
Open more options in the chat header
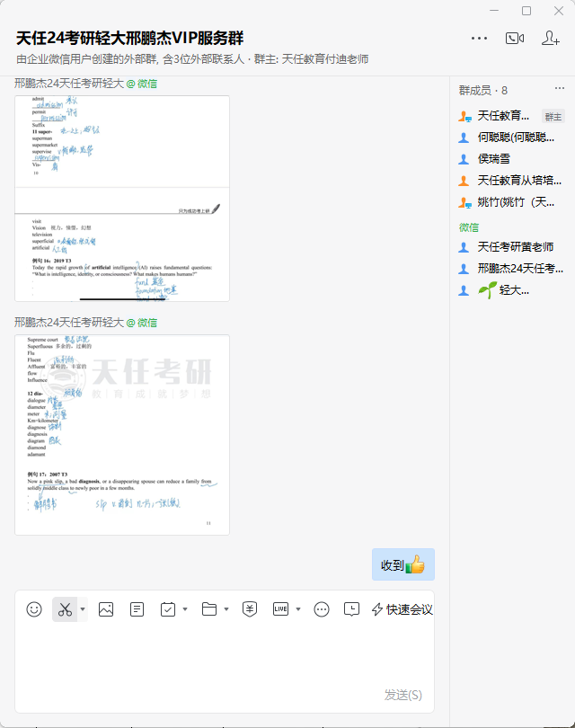[479, 38]
